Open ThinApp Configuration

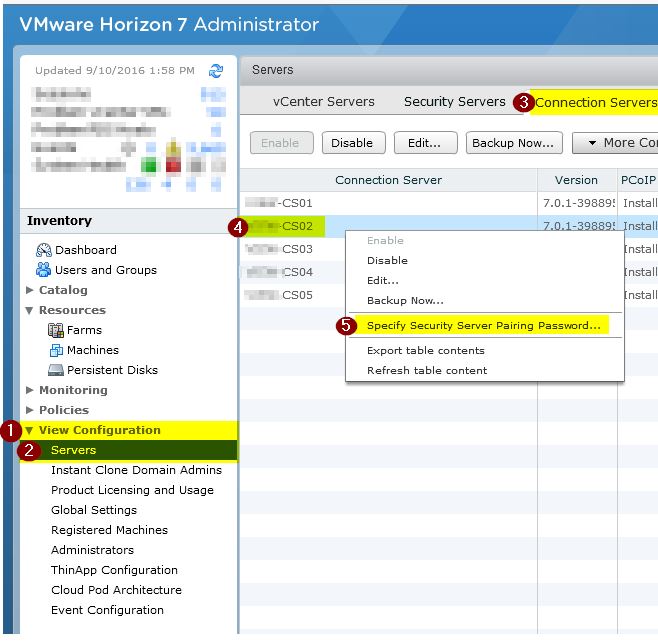coord(114,570)
